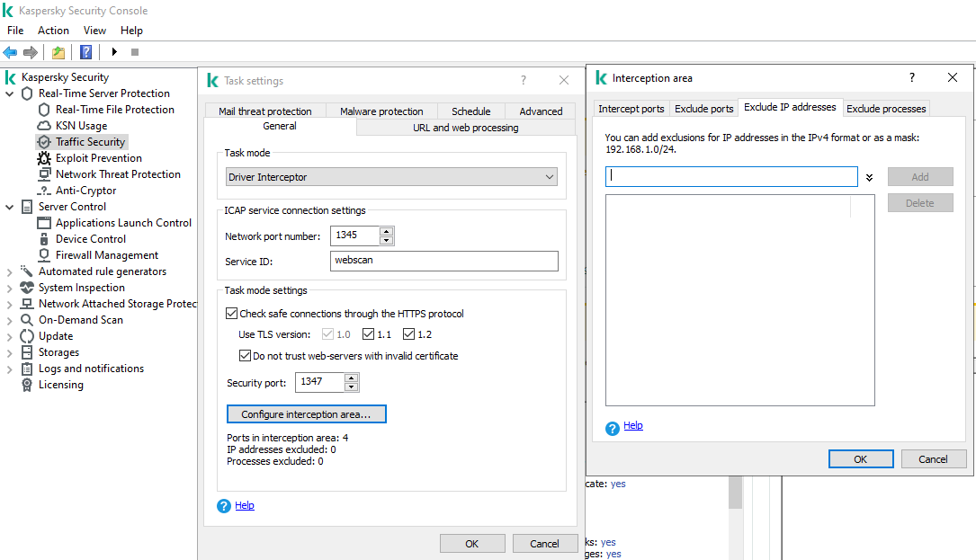Toggle TLS version 1.1 checkbox
The width and height of the screenshot is (976, 560).
tap(368, 334)
